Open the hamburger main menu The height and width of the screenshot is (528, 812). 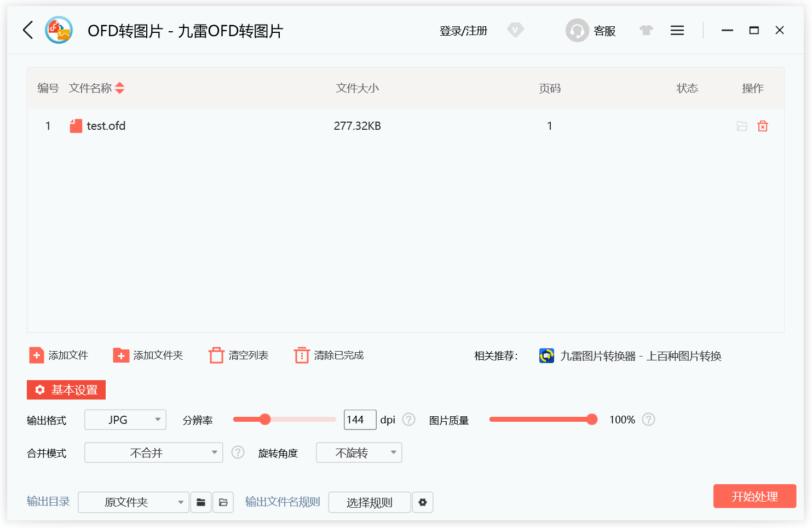tap(677, 30)
